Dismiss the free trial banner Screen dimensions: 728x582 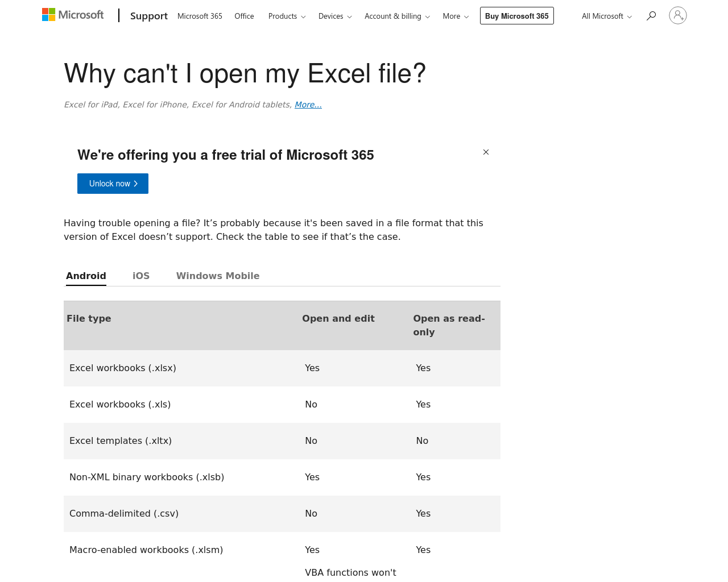pos(486,152)
